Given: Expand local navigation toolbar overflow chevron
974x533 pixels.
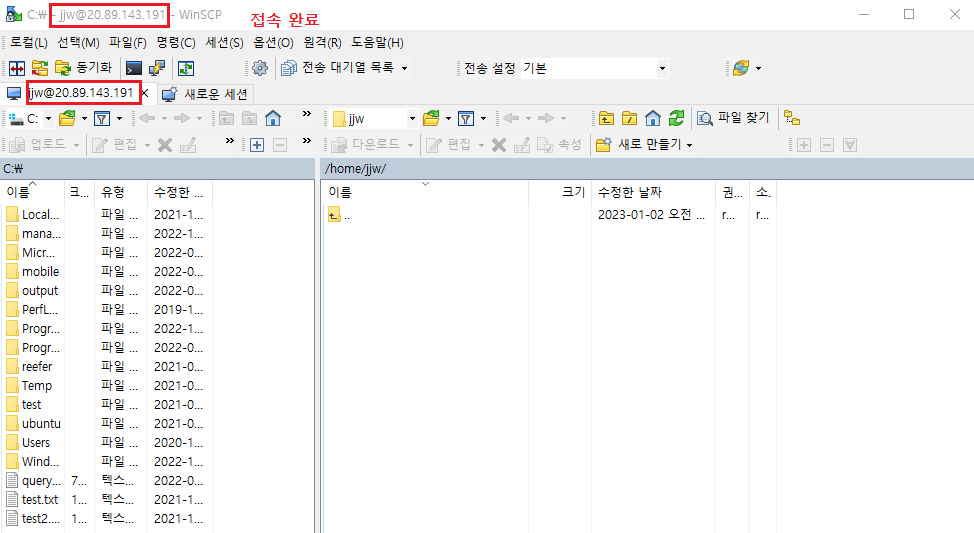Looking at the screenshot, I should coord(306,114).
